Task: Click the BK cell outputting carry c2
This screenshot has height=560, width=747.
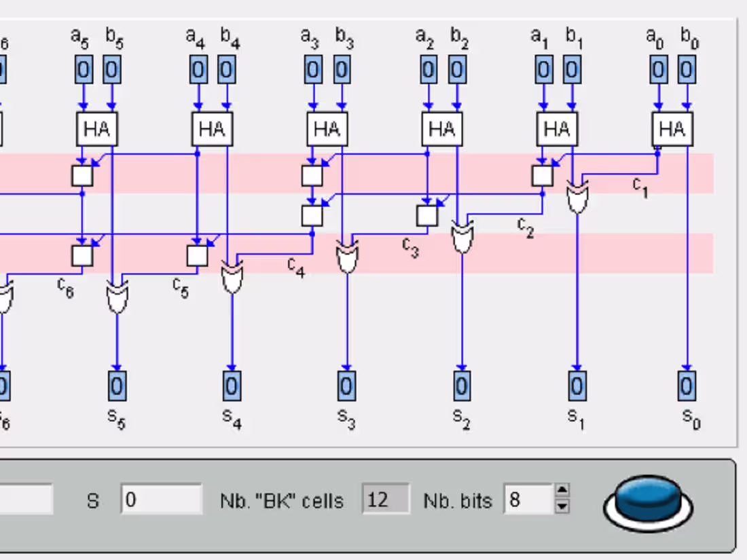Action: [543, 176]
